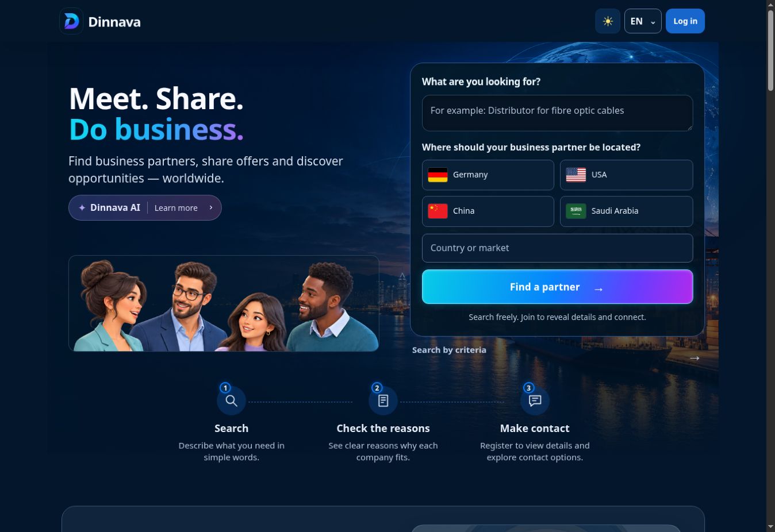The height and width of the screenshot is (532, 775).
Task: Click the sparkle icon beside Dinnava AI
Action: pyautogui.click(x=82, y=207)
